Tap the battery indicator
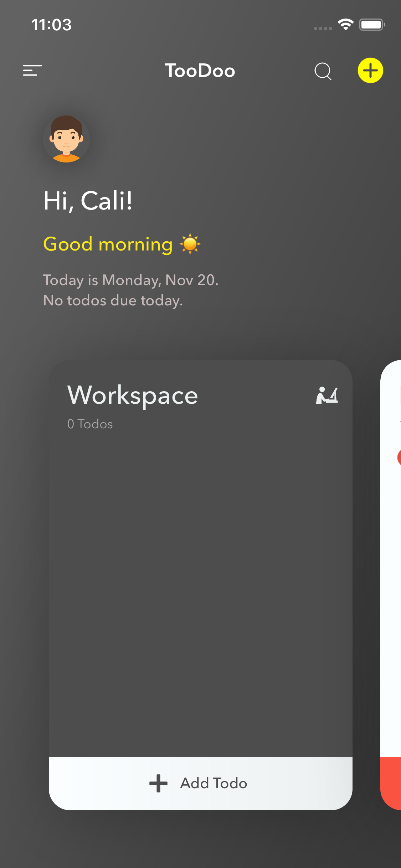Viewport: 401px width, 868px height. pos(372,25)
